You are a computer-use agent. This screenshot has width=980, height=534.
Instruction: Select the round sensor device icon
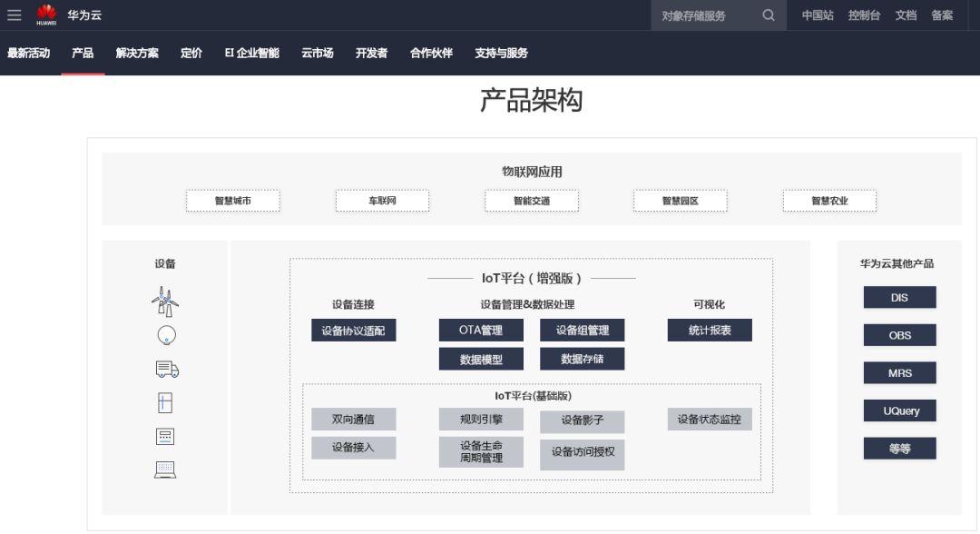(x=166, y=335)
